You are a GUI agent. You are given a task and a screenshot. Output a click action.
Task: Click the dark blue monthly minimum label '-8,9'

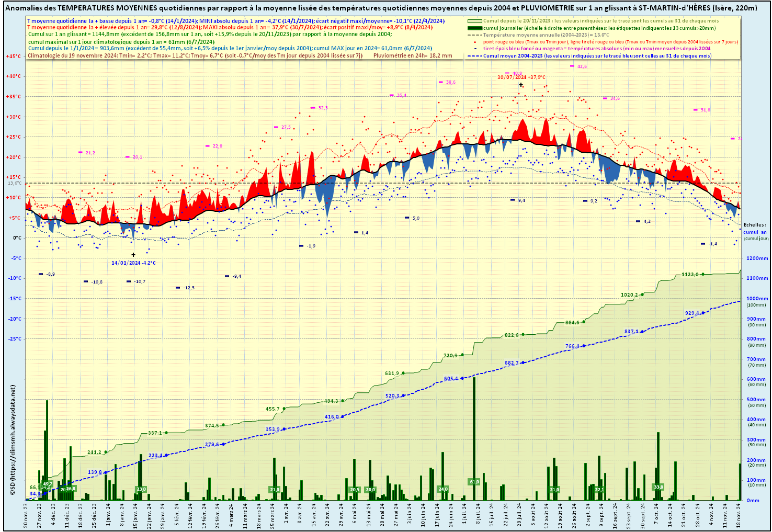tap(51, 274)
